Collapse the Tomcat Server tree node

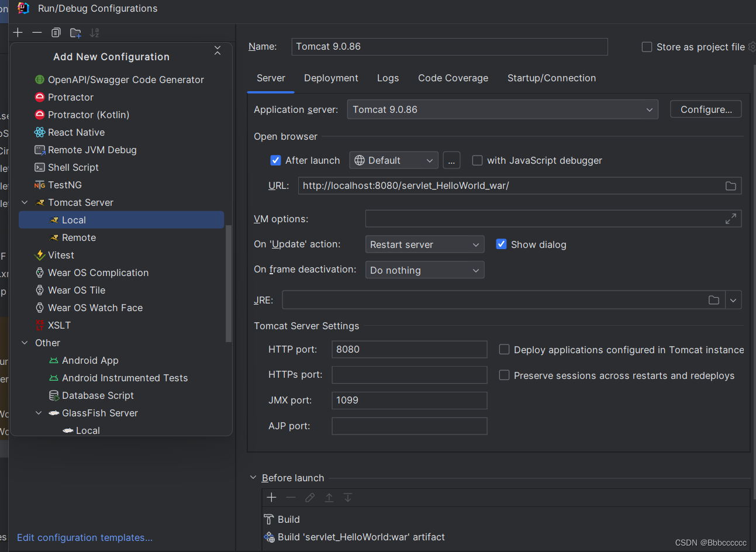click(x=25, y=202)
